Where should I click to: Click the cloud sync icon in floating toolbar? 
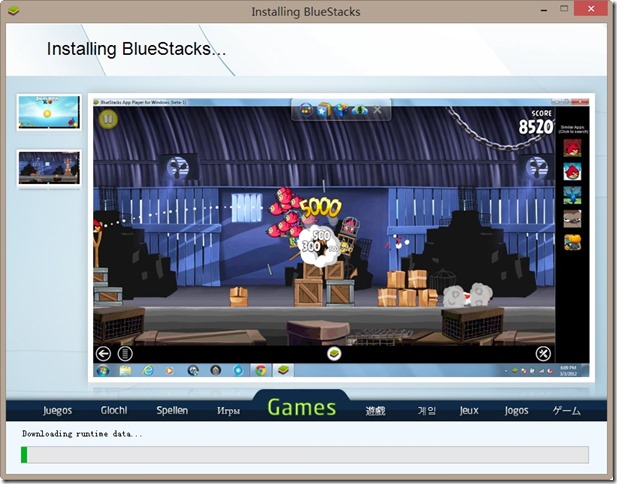359,110
